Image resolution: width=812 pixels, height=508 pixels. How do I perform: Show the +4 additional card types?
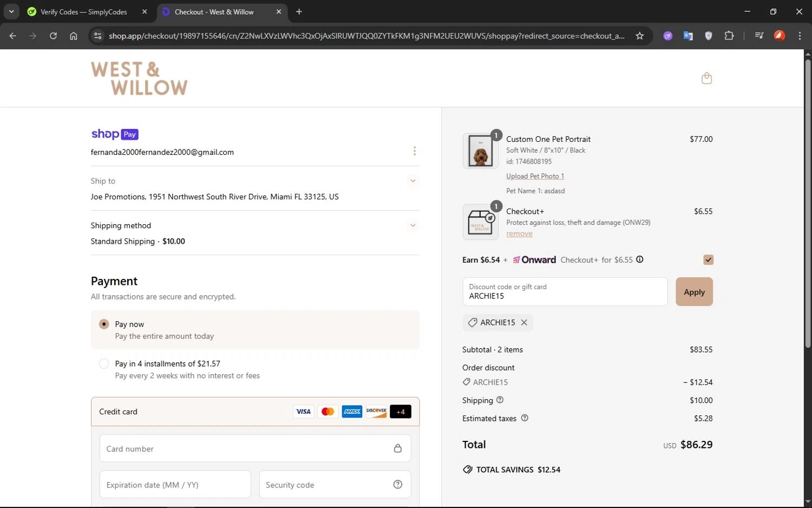tap(401, 412)
